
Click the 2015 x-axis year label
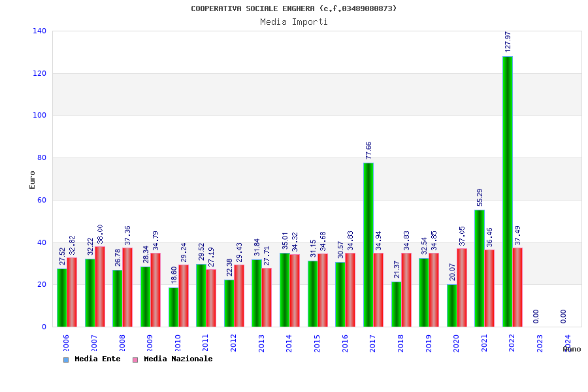(x=317, y=343)
